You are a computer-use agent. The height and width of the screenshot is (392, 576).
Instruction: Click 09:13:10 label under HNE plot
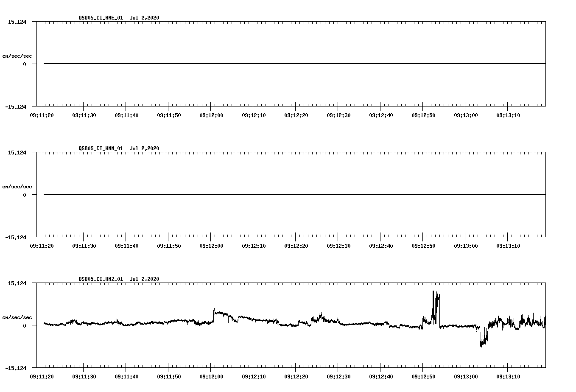coord(508,115)
